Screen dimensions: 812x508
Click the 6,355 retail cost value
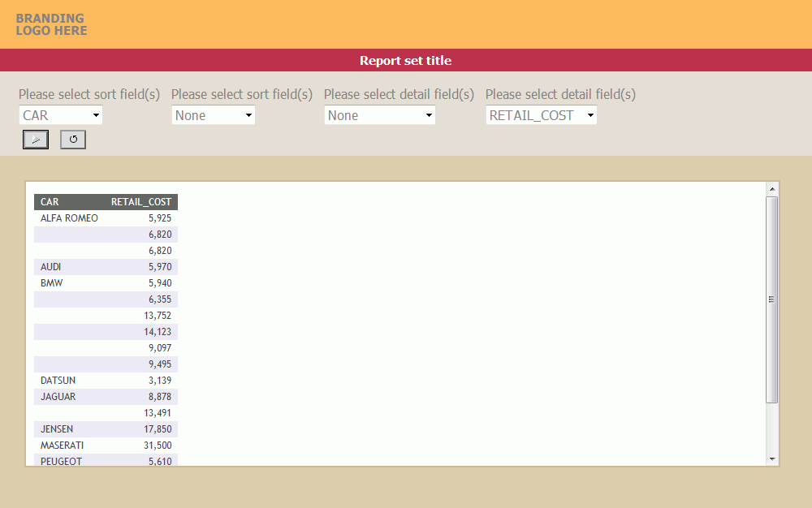coord(160,299)
